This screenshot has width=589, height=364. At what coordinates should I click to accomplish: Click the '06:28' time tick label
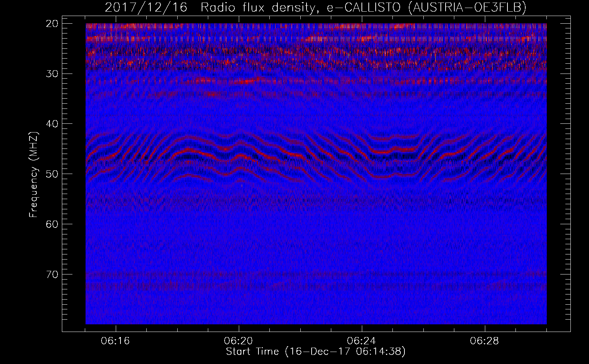485,341
